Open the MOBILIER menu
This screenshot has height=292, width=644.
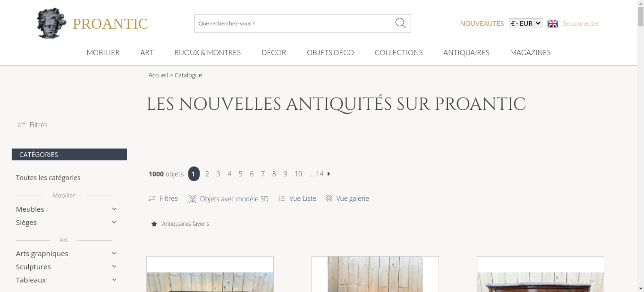[x=103, y=52]
